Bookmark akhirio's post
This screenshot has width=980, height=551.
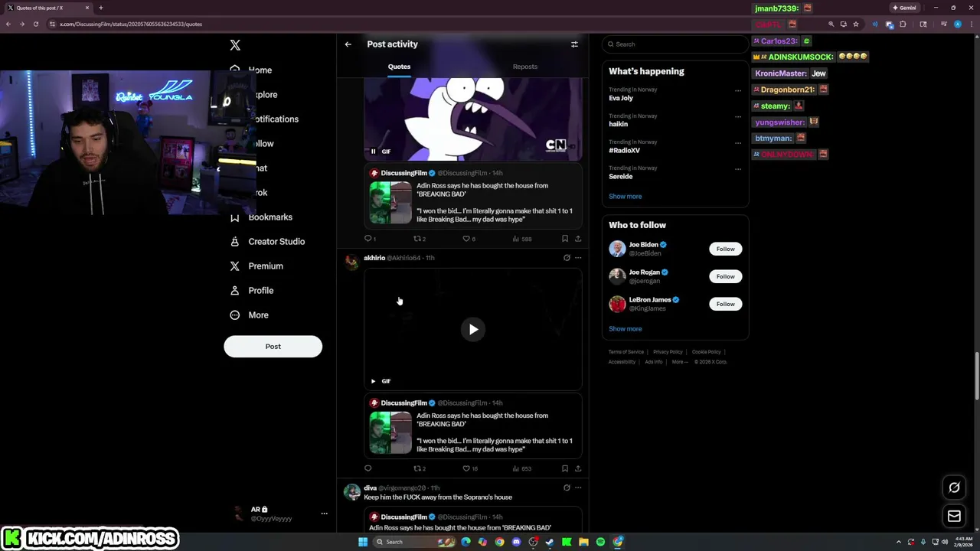click(x=565, y=468)
